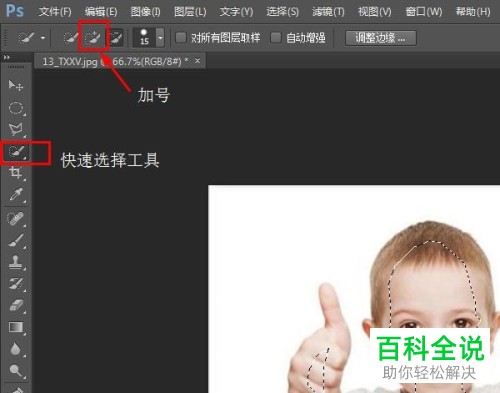Select the Quick Selection tool in toolbox

pyautogui.click(x=16, y=152)
